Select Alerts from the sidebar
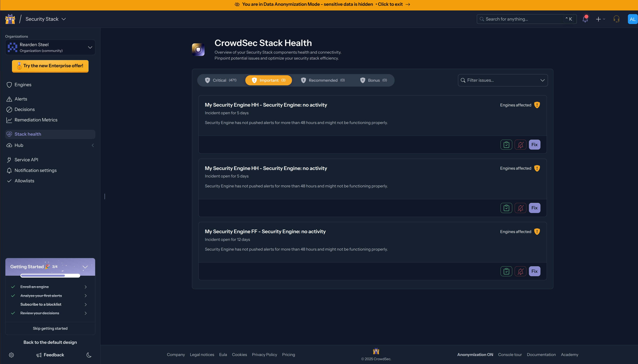 [21, 99]
